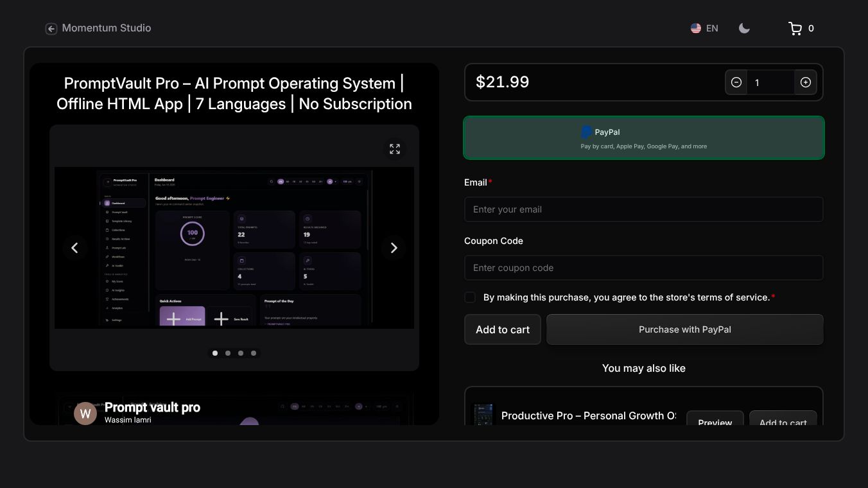The width and height of the screenshot is (868, 488).
Task: Click the W author avatar
Action: [x=85, y=414]
